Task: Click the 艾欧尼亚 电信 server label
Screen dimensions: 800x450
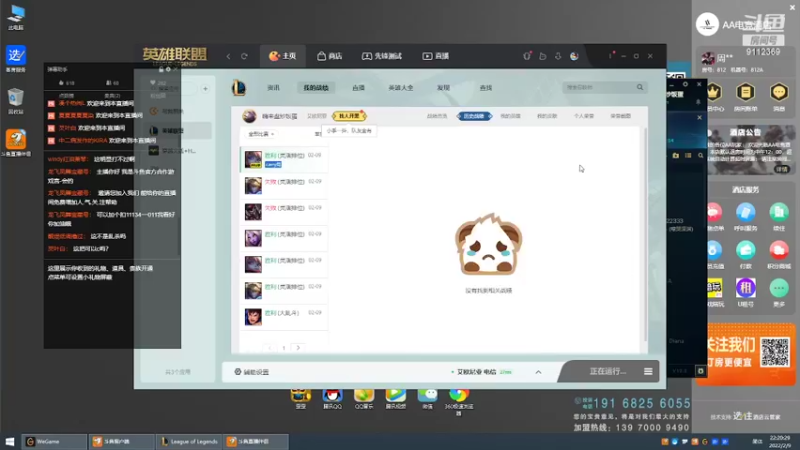Action: (476, 372)
